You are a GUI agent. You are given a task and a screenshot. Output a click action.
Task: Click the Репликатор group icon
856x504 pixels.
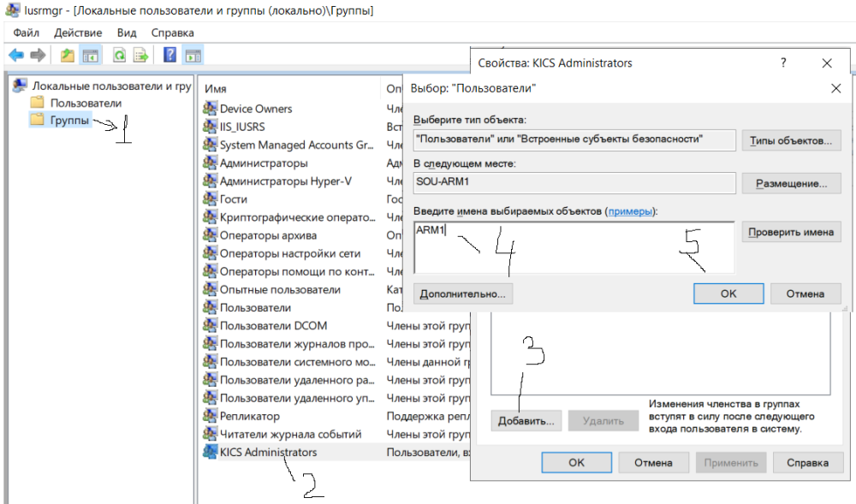[x=211, y=416]
